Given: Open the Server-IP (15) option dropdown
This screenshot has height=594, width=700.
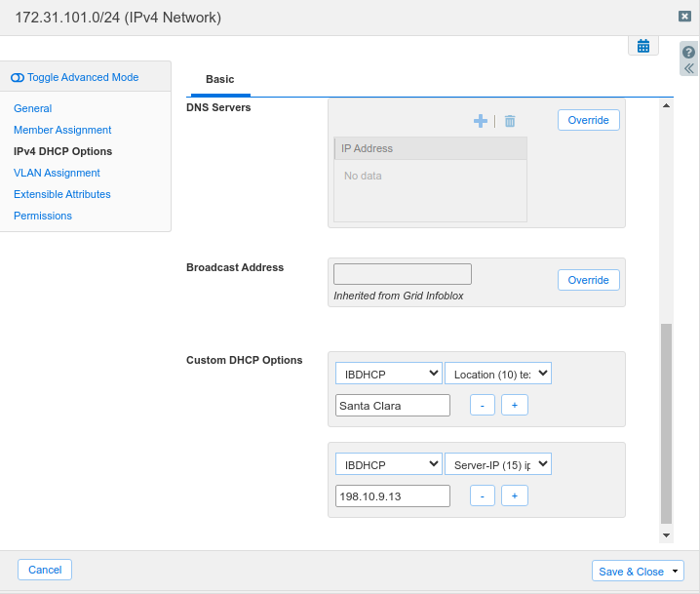Looking at the screenshot, I should coord(498,464).
